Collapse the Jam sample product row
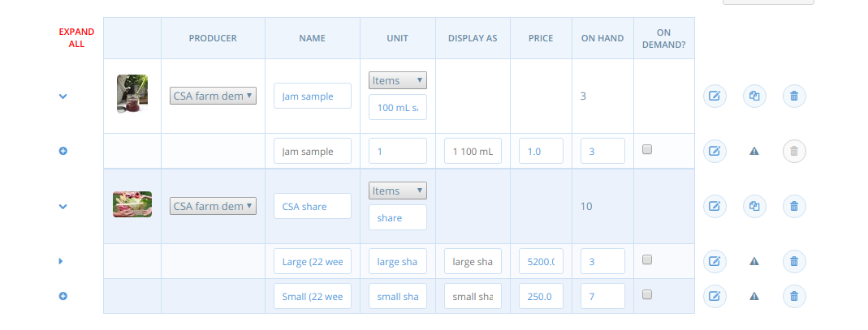Screen dimensions: 868x330 (63, 96)
